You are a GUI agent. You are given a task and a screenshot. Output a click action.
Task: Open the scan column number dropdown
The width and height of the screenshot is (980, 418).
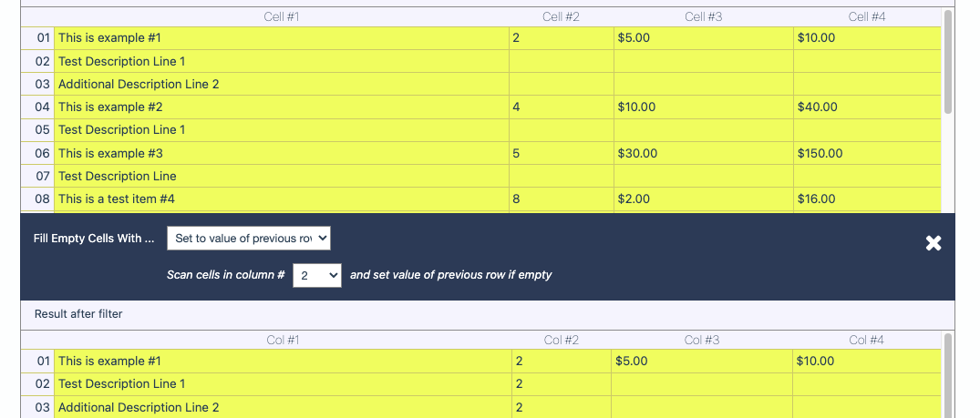(317, 275)
